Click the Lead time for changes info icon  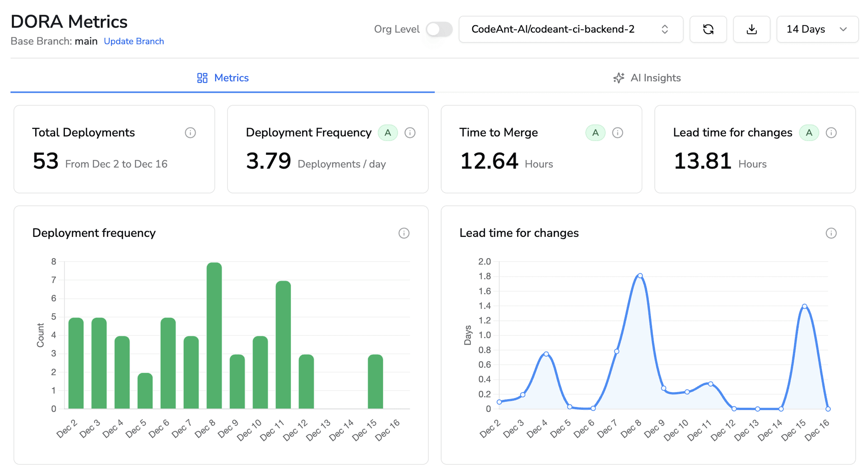click(x=832, y=133)
